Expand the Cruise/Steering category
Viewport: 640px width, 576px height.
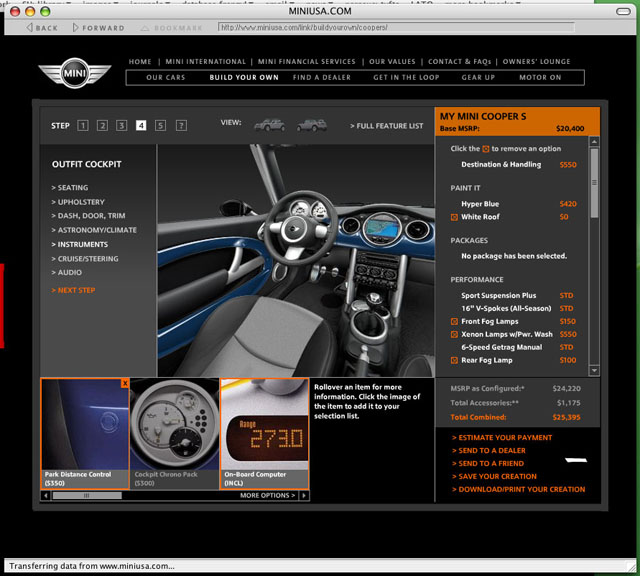85,258
